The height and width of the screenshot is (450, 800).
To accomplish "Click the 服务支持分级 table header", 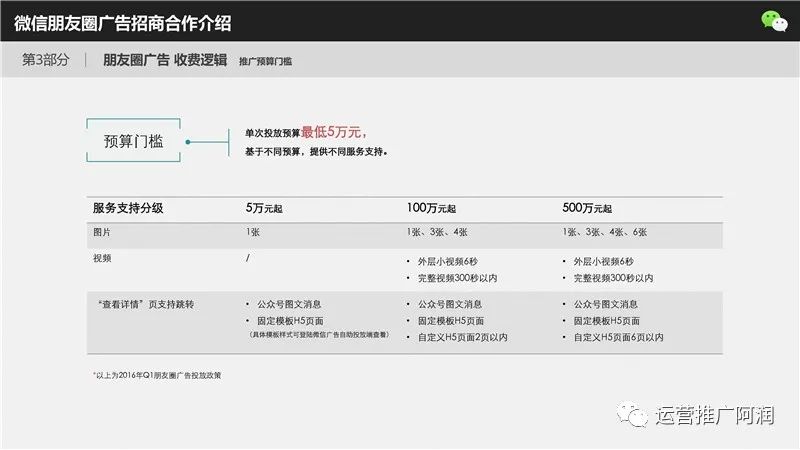I will [x=128, y=208].
